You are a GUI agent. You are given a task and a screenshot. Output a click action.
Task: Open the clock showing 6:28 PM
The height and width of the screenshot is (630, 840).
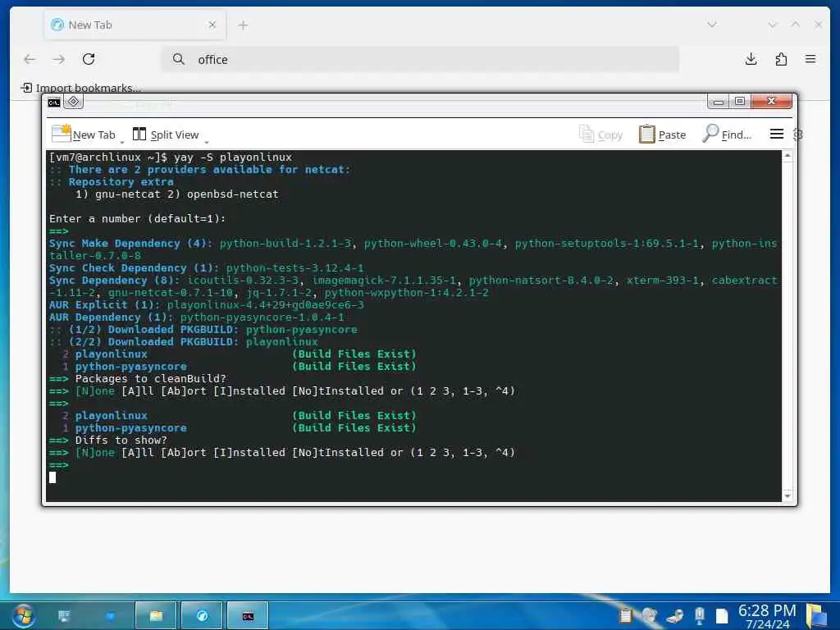[767, 616]
